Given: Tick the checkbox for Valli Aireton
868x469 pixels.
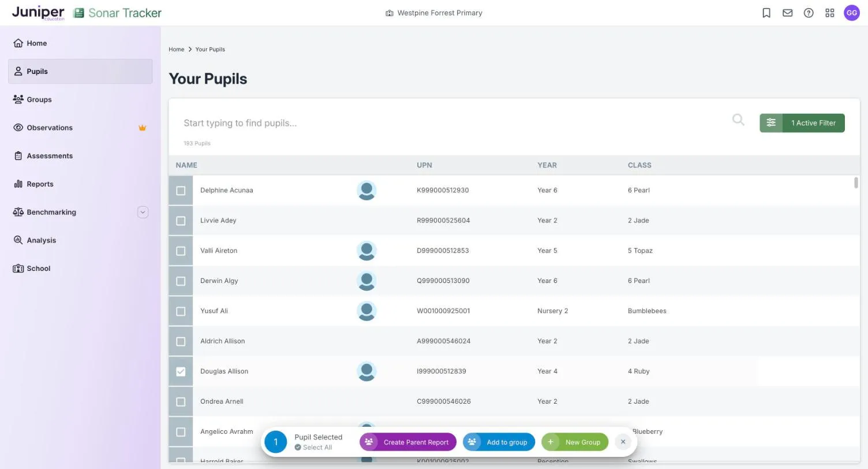Looking at the screenshot, I should 181,251.
